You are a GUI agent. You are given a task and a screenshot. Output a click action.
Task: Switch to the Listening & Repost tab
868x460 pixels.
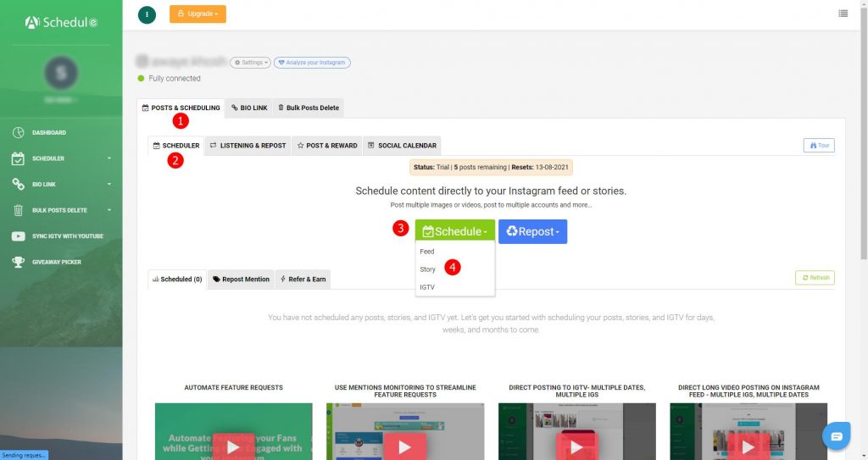248,145
